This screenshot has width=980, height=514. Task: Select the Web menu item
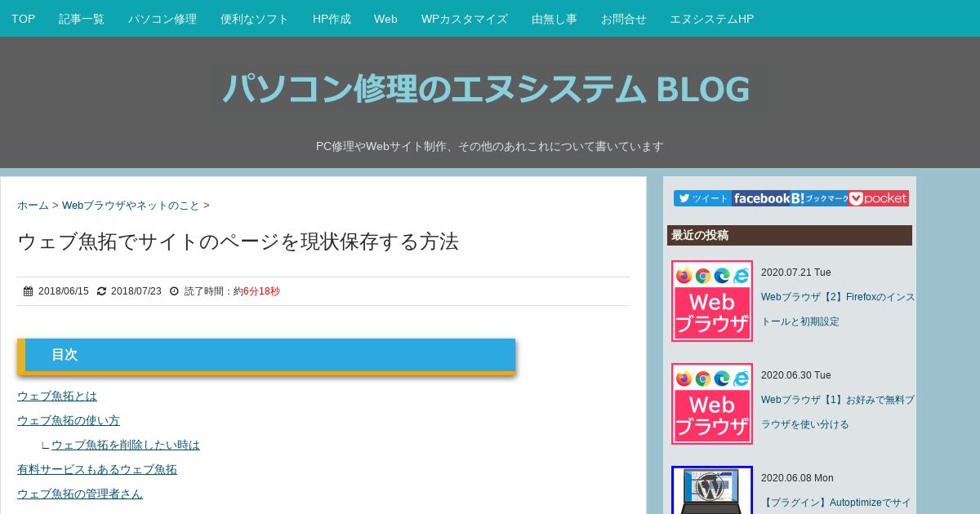pyautogui.click(x=385, y=19)
